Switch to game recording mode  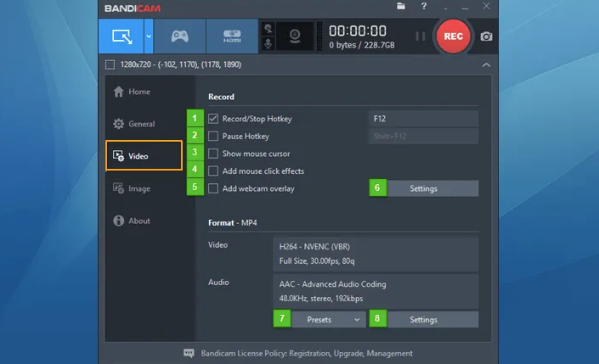pos(179,36)
